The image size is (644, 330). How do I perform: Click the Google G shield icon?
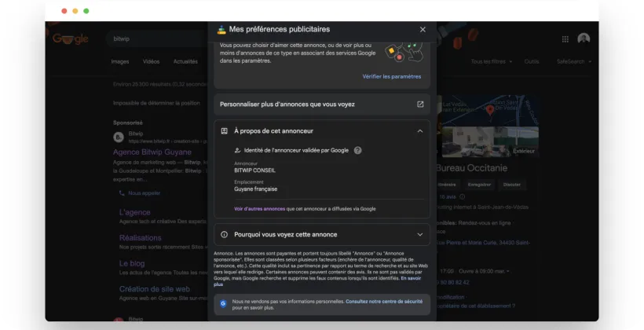(223, 304)
